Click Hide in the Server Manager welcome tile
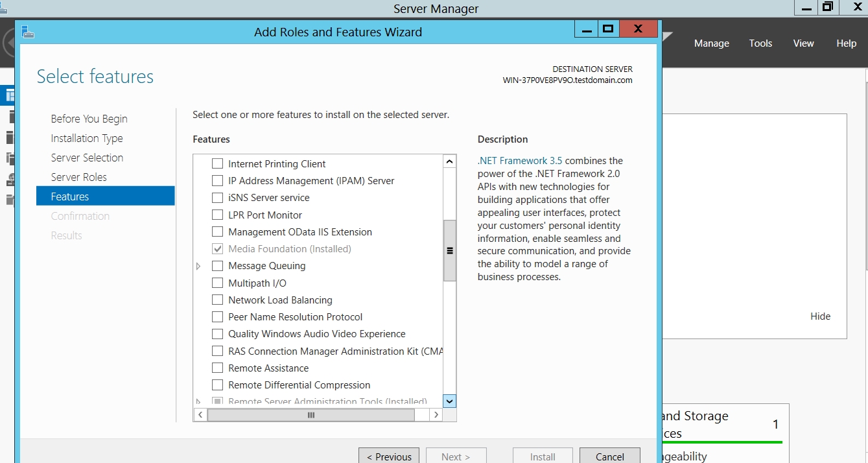Viewport: 868px width, 463px height. point(820,316)
